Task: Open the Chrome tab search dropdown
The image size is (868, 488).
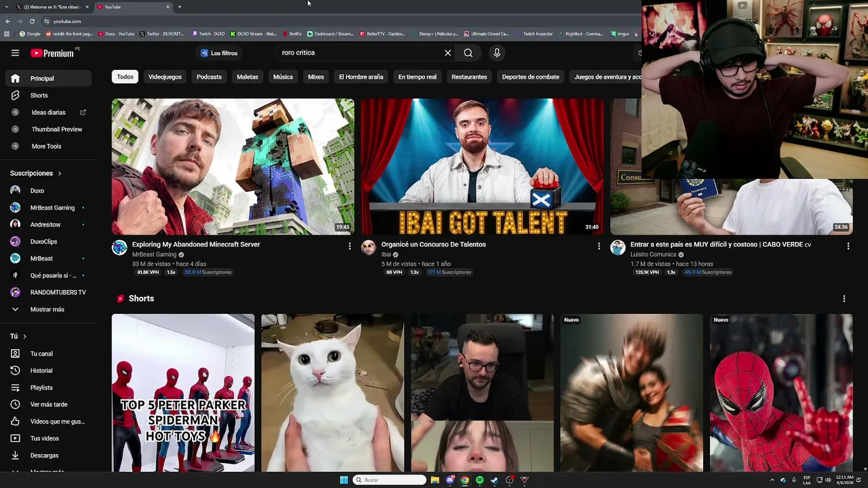Action: pyautogui.click(x=7, y=7)
